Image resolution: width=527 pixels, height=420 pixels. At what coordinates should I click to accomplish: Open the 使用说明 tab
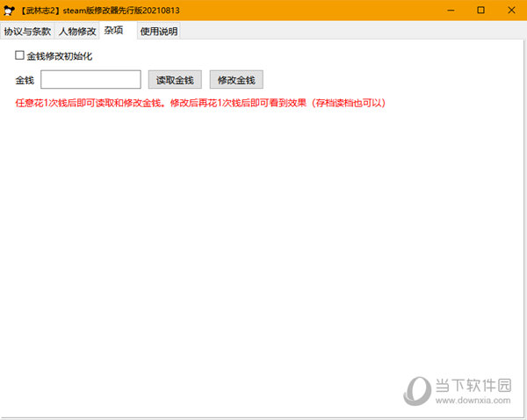point(159,32)
